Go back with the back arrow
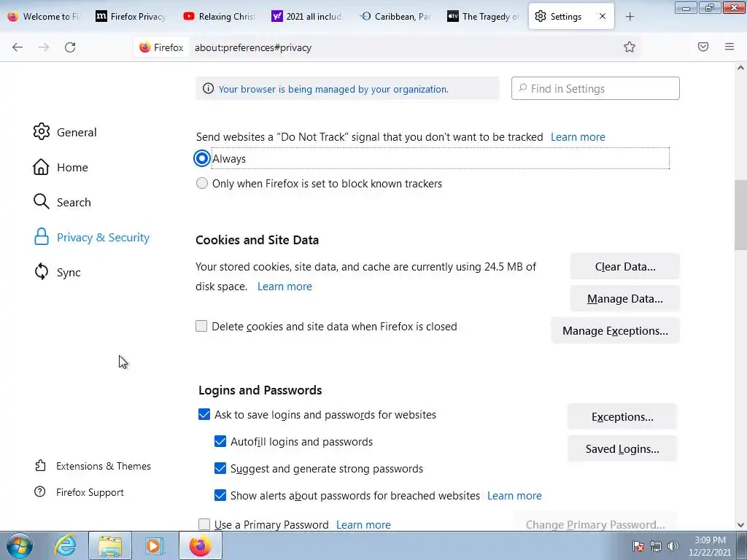Viewport: 747px width, 560px height. (x=18, y=47)
